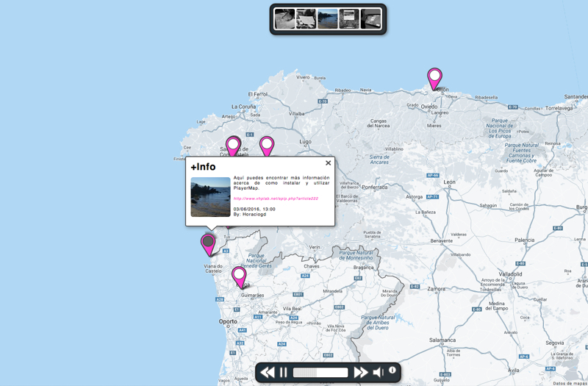Click the Torrelavega label on the map

(559, 108)
